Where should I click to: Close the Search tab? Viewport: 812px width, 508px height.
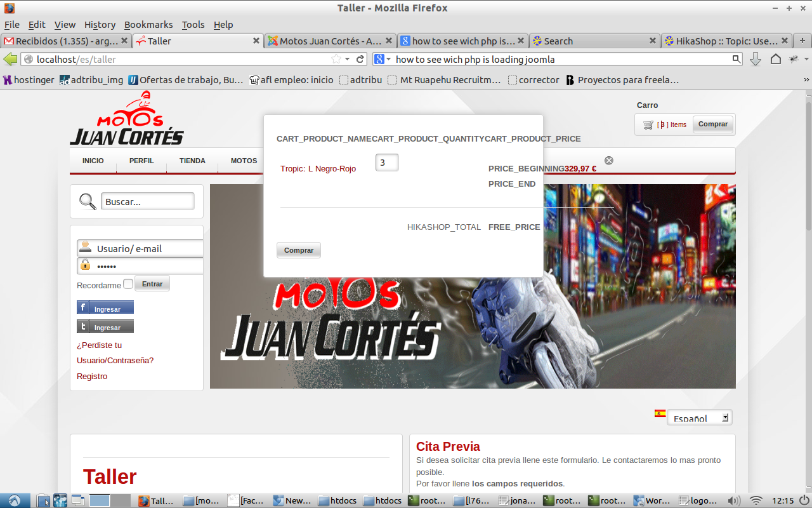click(652, 41)
